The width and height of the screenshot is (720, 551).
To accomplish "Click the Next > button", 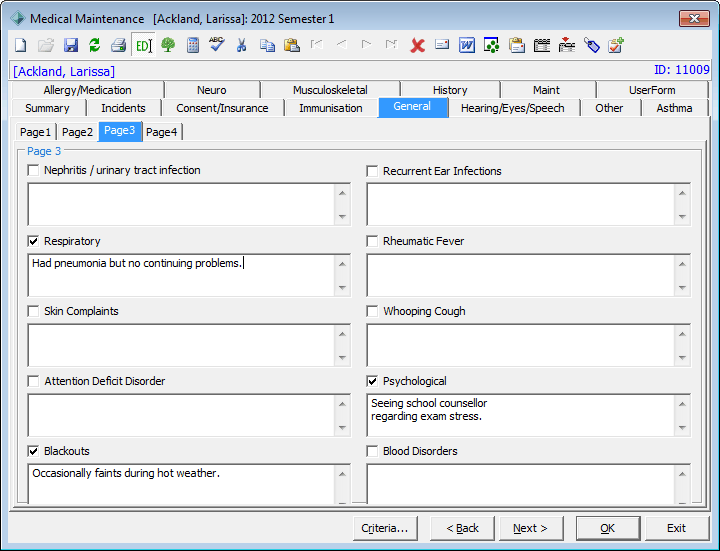I will tap(530, 528).
